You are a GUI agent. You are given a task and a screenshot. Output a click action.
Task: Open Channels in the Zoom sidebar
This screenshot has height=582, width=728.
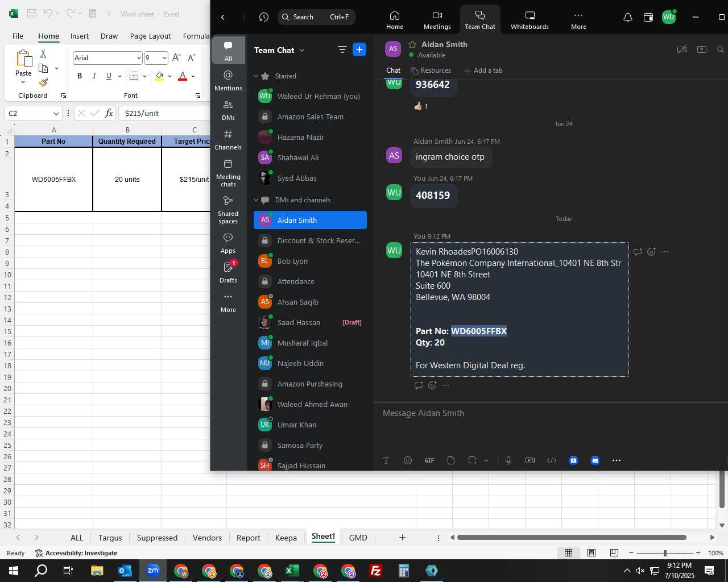point(228,140)
